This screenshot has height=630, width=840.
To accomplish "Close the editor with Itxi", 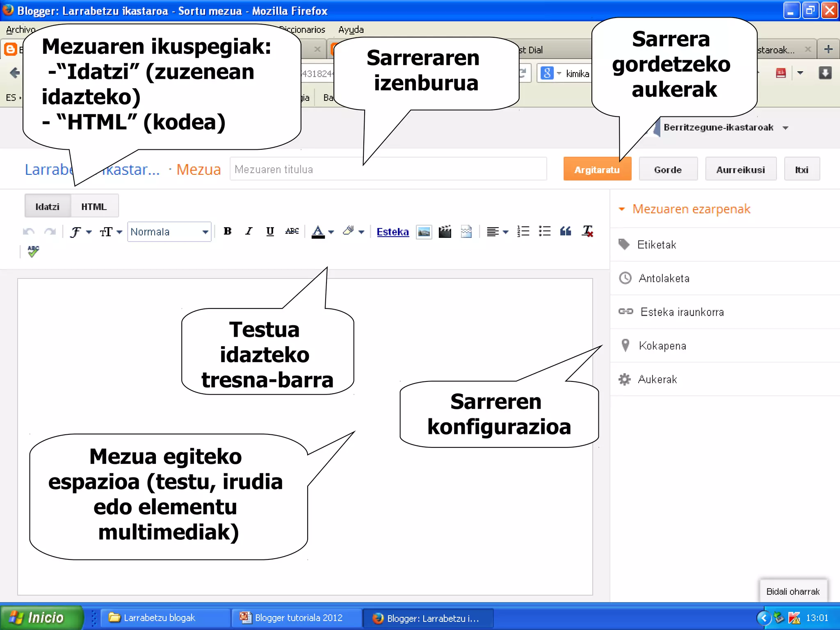I will pyautogui.click(x=802, y=169).
